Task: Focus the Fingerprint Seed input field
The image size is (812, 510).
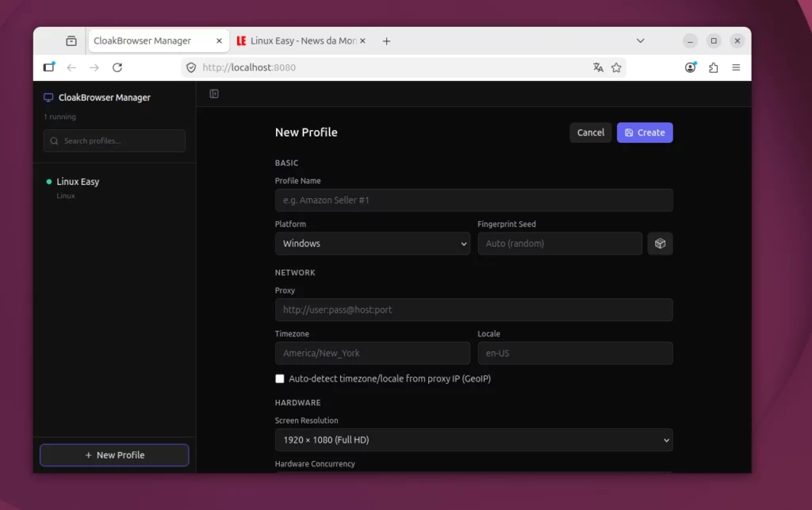Action: click(560, 243)
